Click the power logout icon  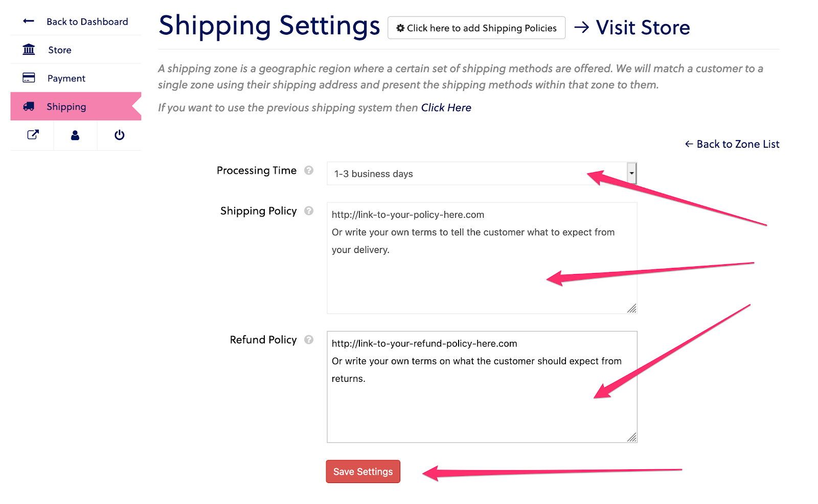click(x=119, y=135)
